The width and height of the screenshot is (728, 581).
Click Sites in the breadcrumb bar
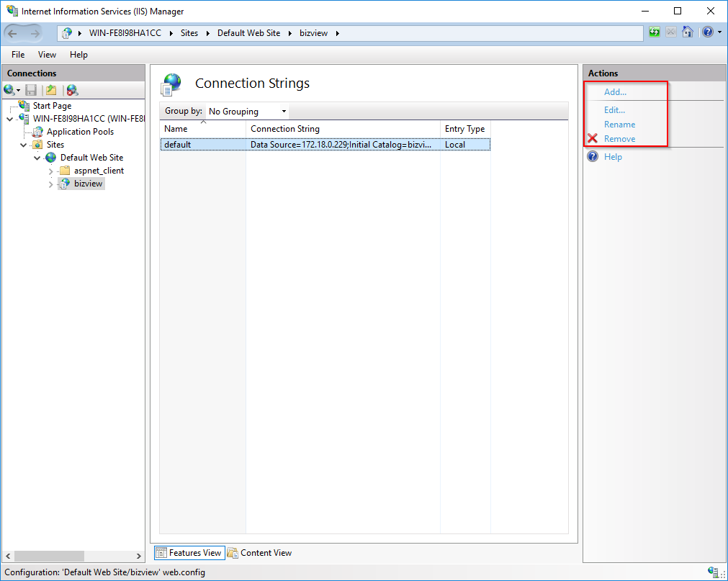pos(189,33)
